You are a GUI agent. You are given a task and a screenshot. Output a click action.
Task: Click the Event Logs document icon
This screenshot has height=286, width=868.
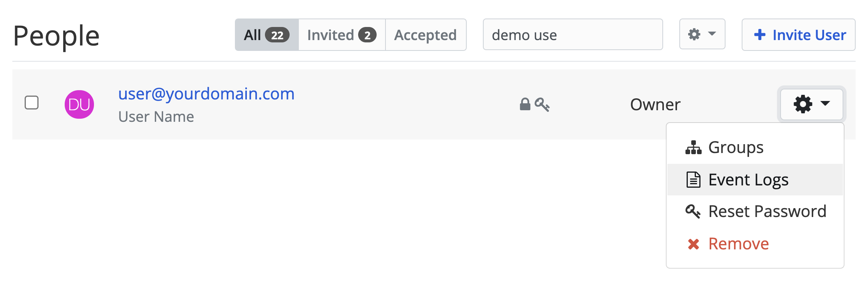pyautogui.click(x=694, y=180)
